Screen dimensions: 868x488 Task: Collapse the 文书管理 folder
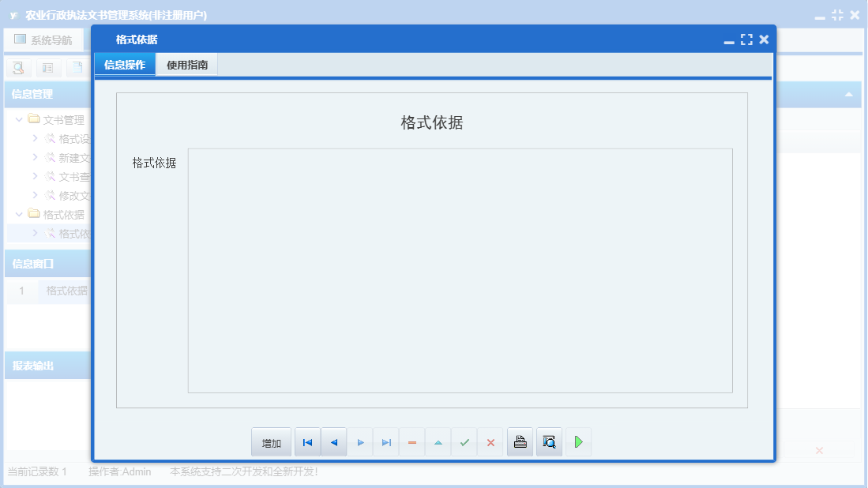pyautogui.click(x=18, y=119)
